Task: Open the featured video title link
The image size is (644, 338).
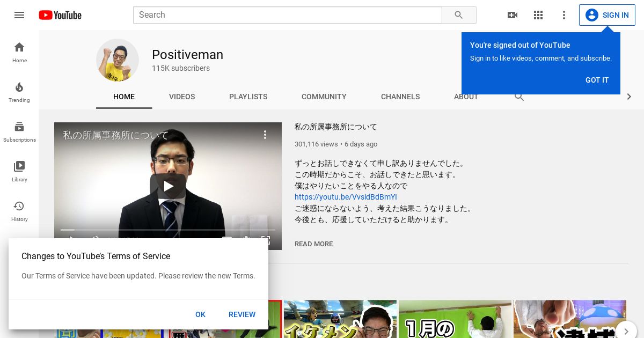Action: coord(336,127)
